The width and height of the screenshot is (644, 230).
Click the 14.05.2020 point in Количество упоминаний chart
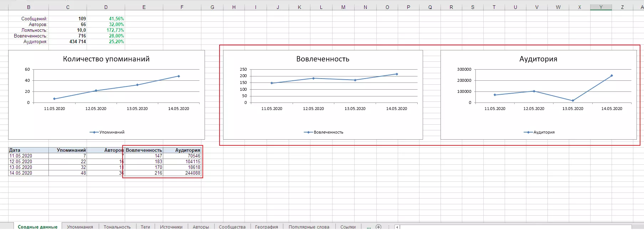pos(179,76)
